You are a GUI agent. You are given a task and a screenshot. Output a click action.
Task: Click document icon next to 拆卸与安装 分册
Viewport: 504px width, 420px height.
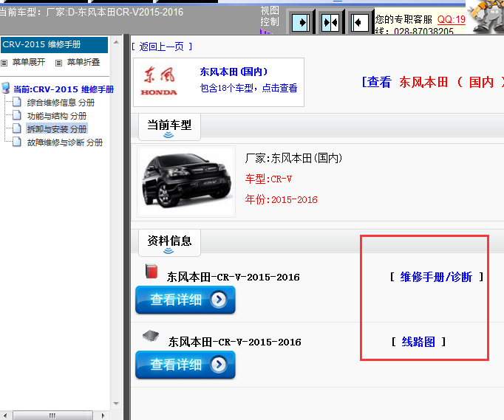tap(17, 128)
